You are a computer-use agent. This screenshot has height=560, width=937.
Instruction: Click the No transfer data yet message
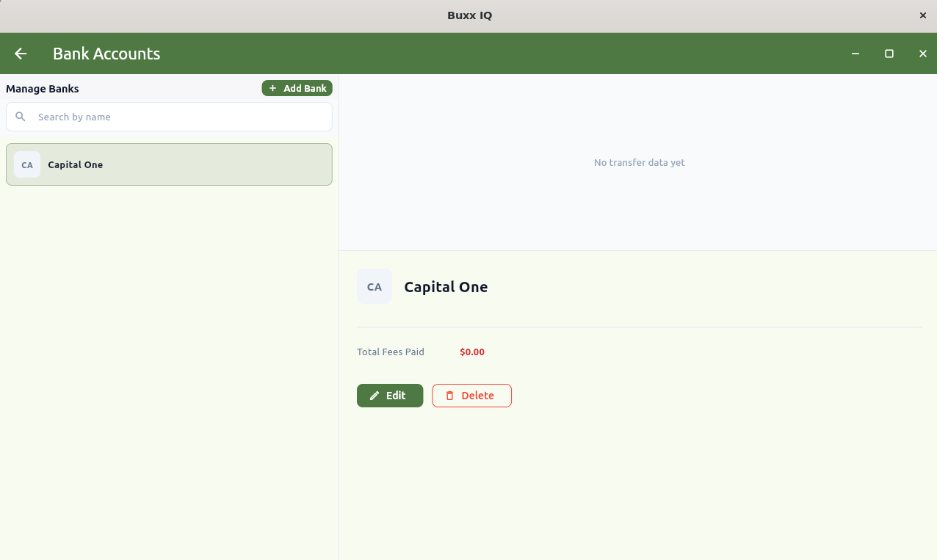[x=639, y=163]
